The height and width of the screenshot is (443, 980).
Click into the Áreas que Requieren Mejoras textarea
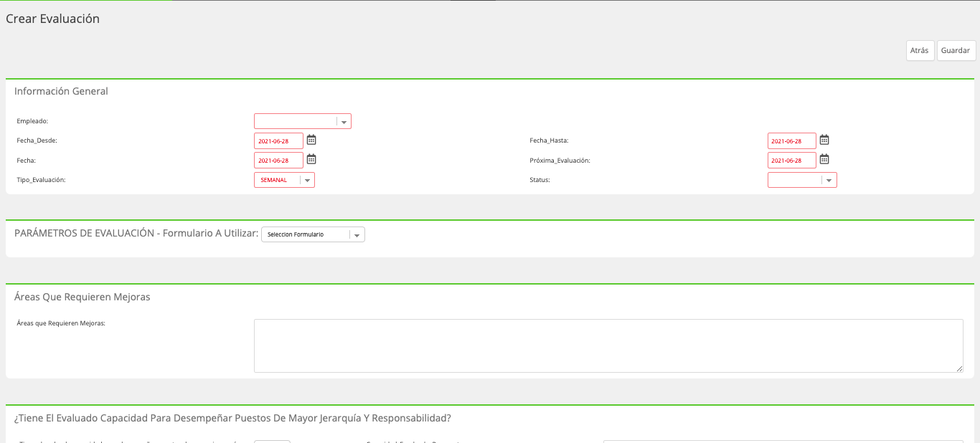point(608,346)
